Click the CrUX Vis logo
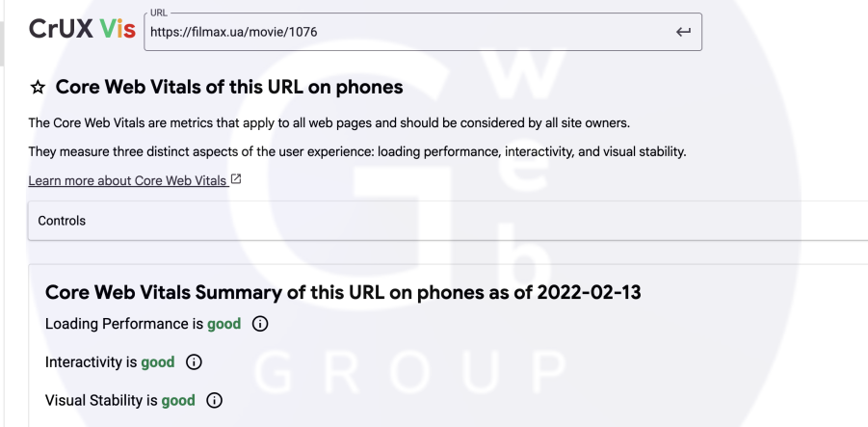Screen dimensions: 868x427 click(x=82, y=30)
